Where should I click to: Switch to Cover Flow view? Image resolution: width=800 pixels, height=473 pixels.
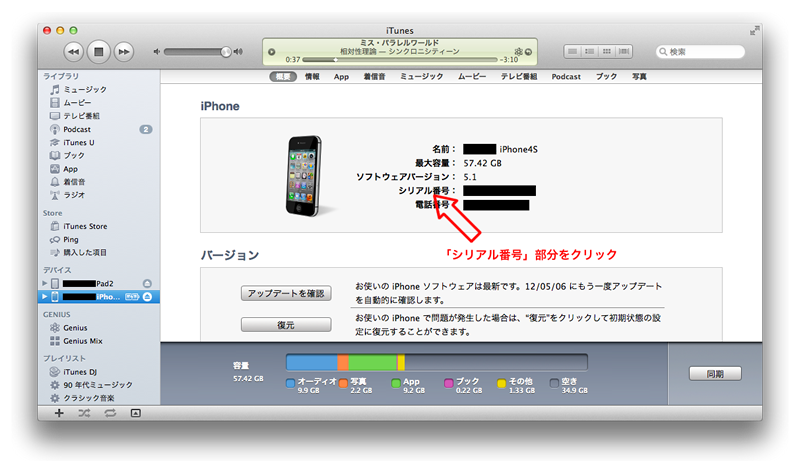(624, 51)
